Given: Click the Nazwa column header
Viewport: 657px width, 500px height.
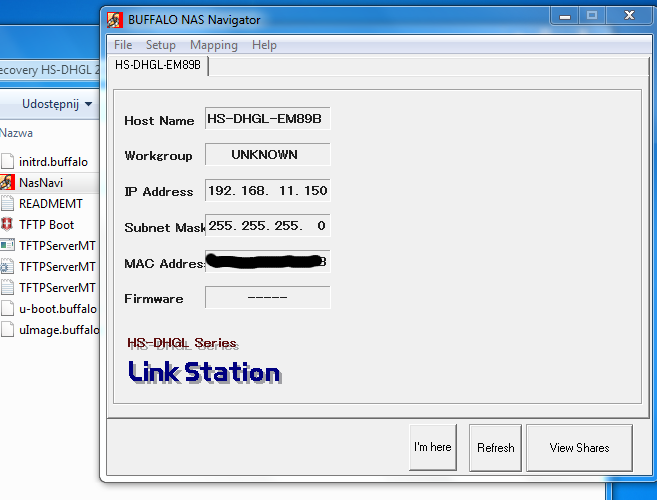Looking at the screenshot, I should tap(17, 133).
